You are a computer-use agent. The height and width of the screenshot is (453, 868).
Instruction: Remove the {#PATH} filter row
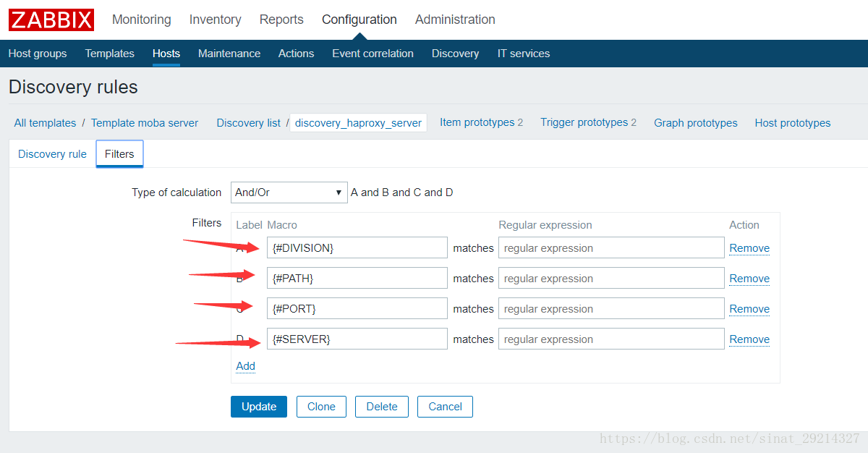749,279
